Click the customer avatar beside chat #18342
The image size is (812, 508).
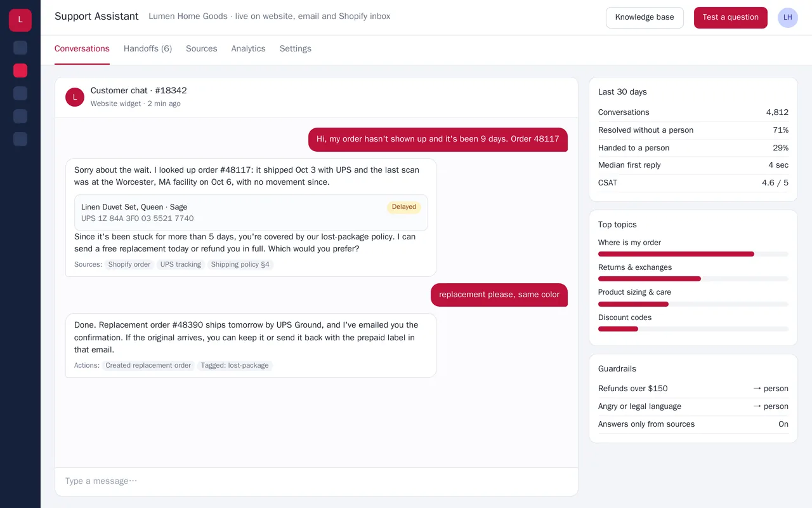coord(75,97)
